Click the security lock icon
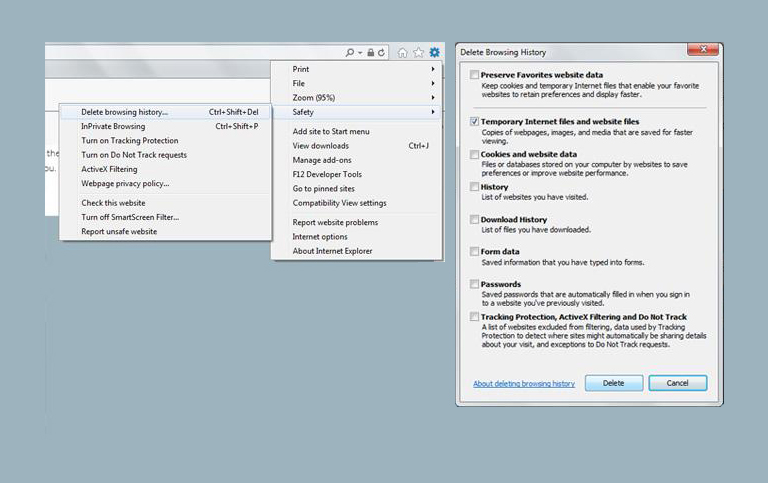The width and height of the screenshot is (768, 483). coord(370,52)
